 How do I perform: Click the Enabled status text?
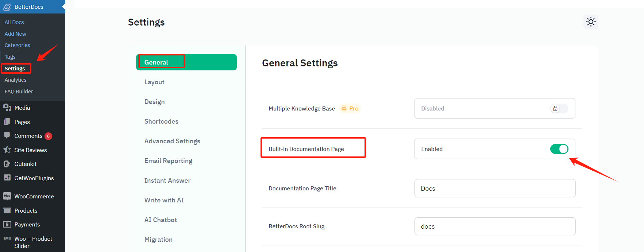point(432,149)
